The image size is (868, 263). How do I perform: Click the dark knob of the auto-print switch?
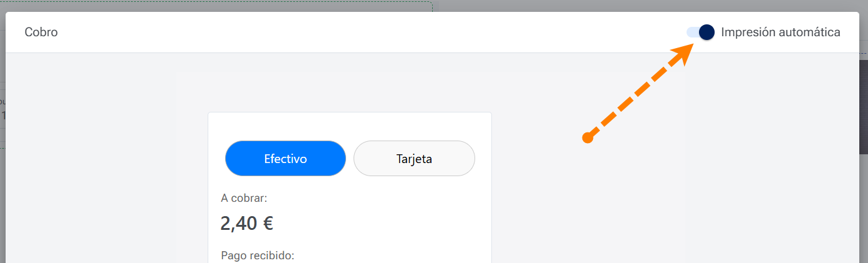pos(706,32)
